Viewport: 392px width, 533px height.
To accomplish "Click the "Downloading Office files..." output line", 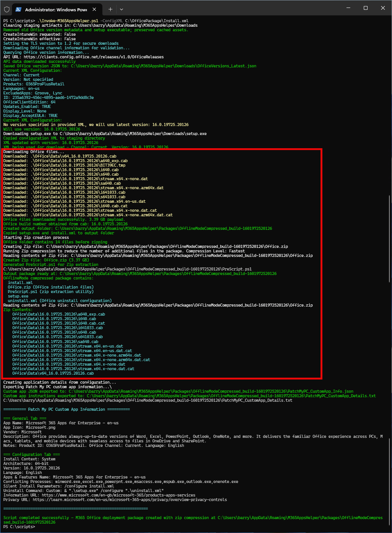I will point(30,152).
